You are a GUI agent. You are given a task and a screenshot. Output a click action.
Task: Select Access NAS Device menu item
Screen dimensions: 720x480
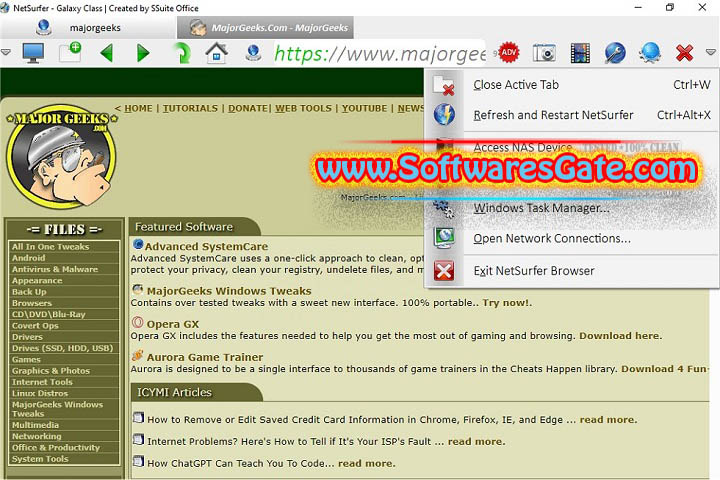tap(572, 147)
